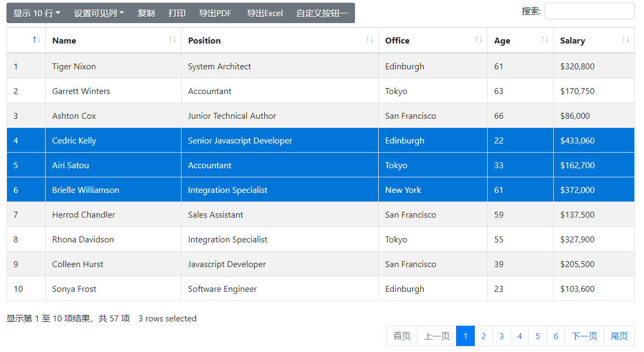
Task: Click the Javascript Developer cell for Colleen Hurst
Action: [279, 264]
